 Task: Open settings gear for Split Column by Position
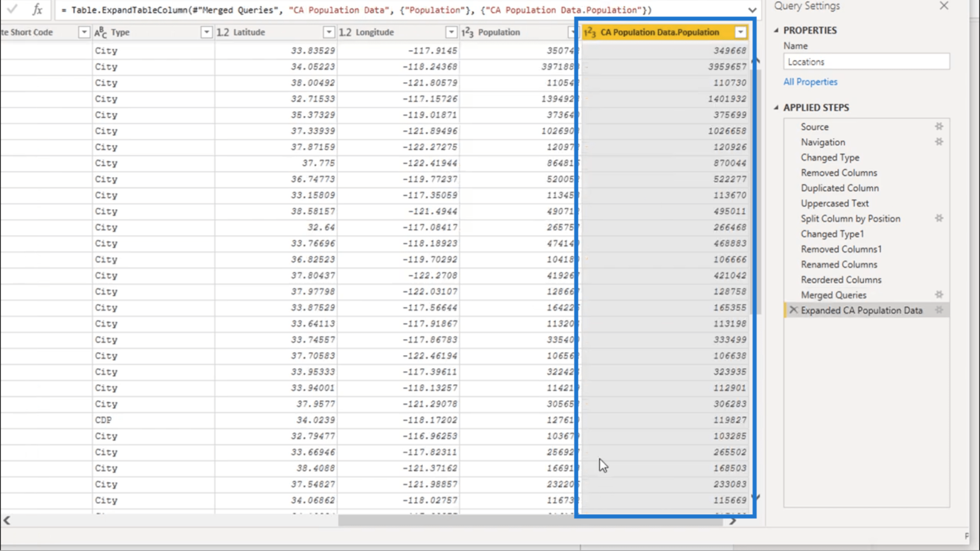pyautogui.click(x=939, y=218)
